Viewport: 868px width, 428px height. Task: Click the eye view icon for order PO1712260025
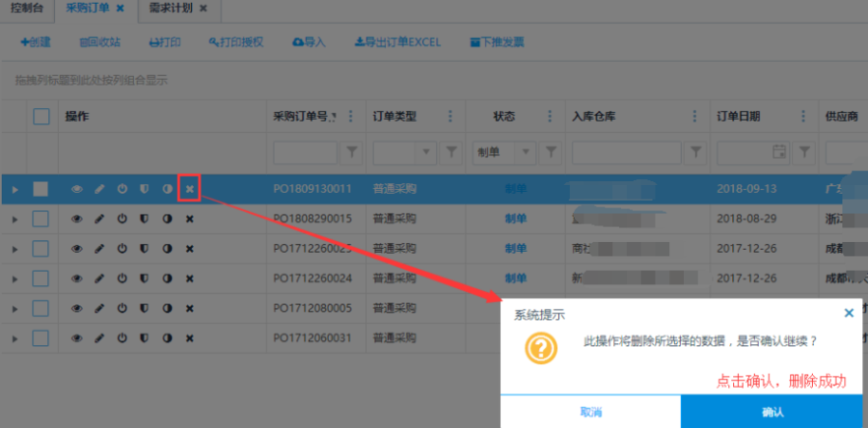pyautogui.click(x=77, y=249)
